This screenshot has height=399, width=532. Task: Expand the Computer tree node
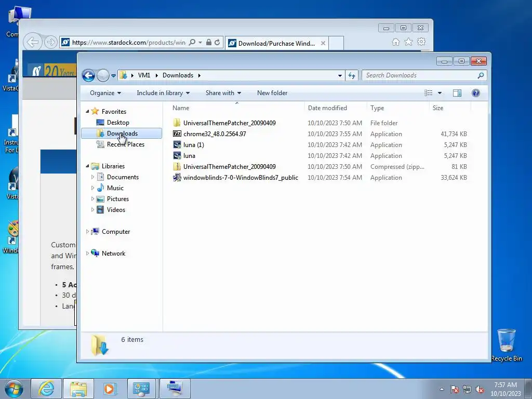(87, 231)
